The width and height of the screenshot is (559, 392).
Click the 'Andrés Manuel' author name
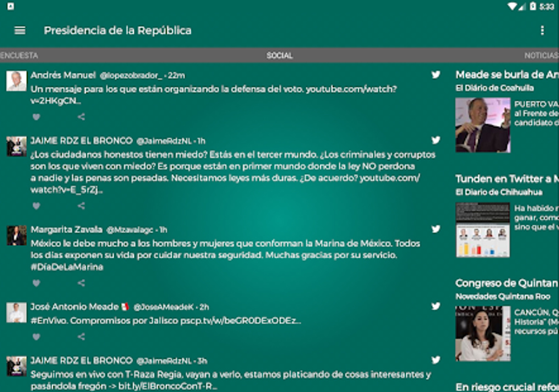63,75
